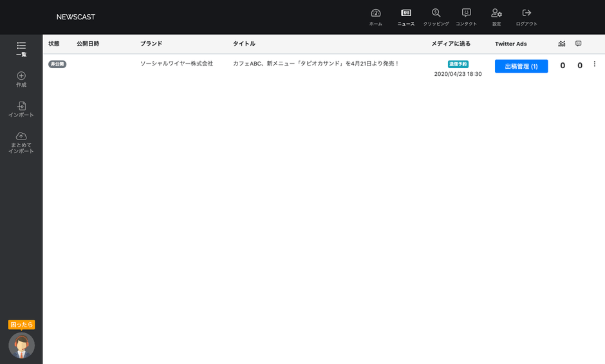Click the 出稿管理 (1) button
The image size is (605, 364).
pos(521,66)
